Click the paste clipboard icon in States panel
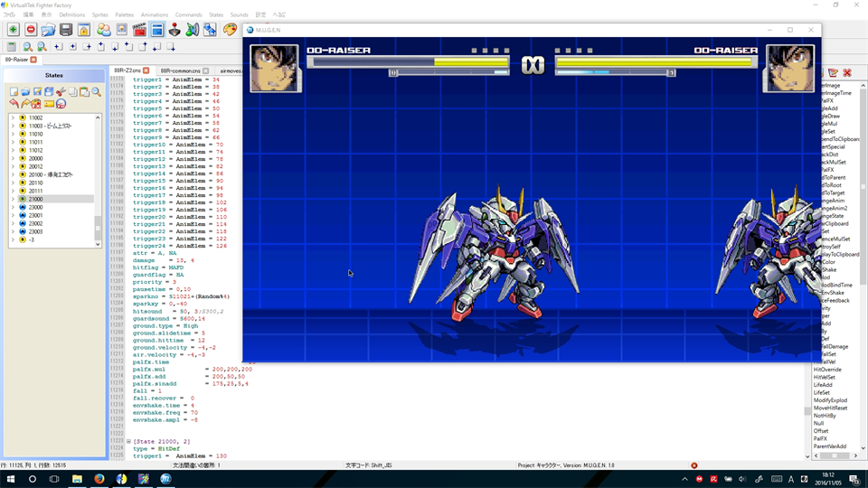The width and height of the screenshot is (868, 488). [84, 92]
